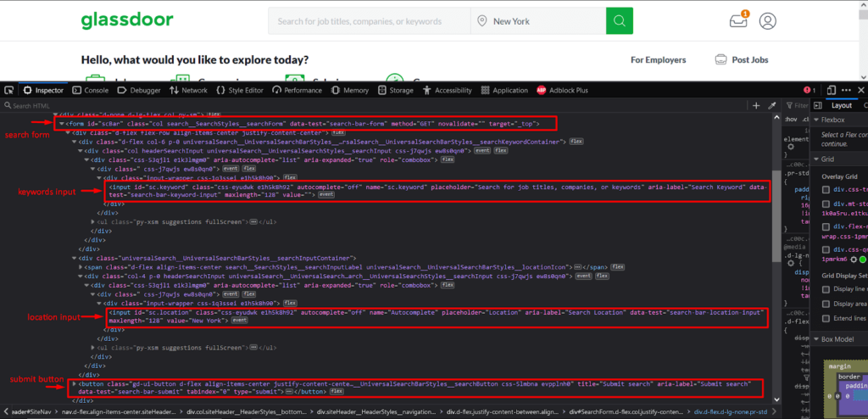Open the user profile icon
Screen dimensions: 868x419
click(768, 21)
